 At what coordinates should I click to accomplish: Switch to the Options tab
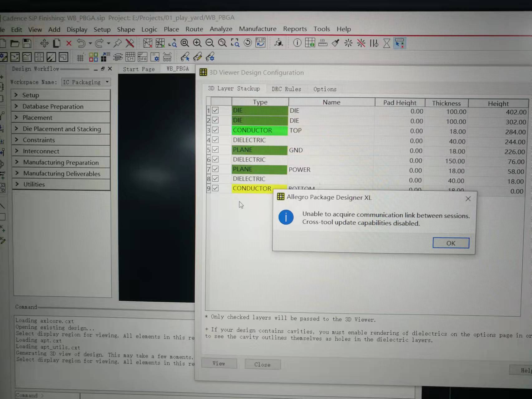point(325,89)
